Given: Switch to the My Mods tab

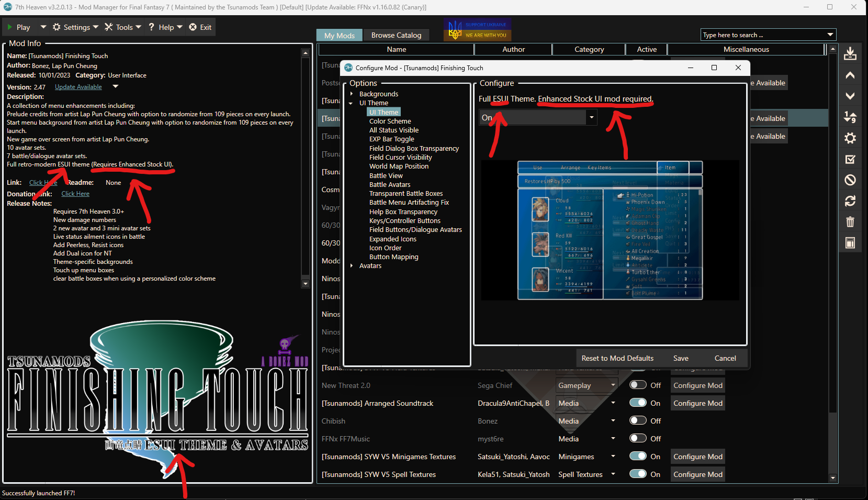Looking at the screenshot, I should click(x=340, y=35).
